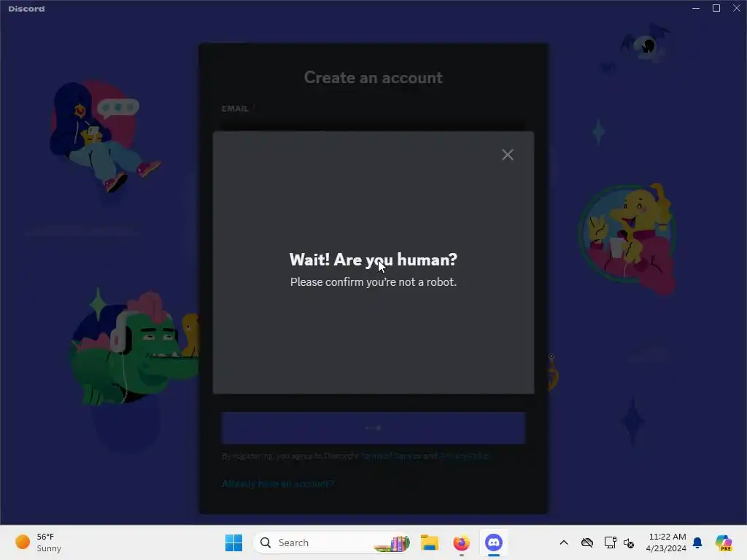Open the network display tray icon
This screenshot has height=560, width=747.
610,542
